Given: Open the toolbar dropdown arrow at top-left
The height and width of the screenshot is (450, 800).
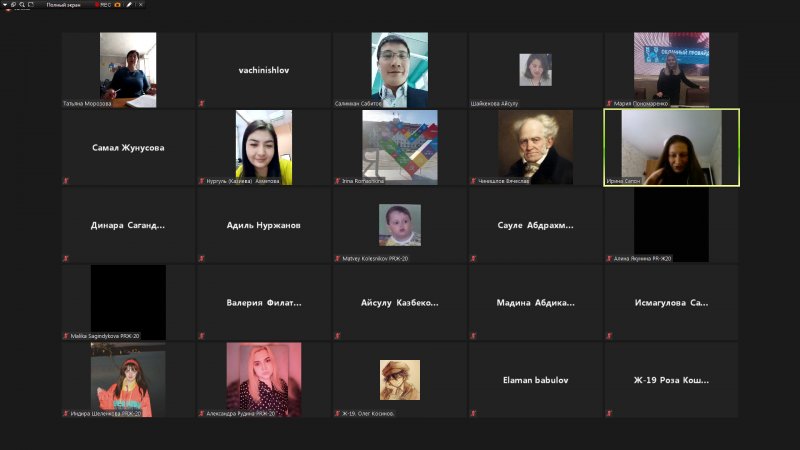Looking at the screenshot, I should pos(4,5).
